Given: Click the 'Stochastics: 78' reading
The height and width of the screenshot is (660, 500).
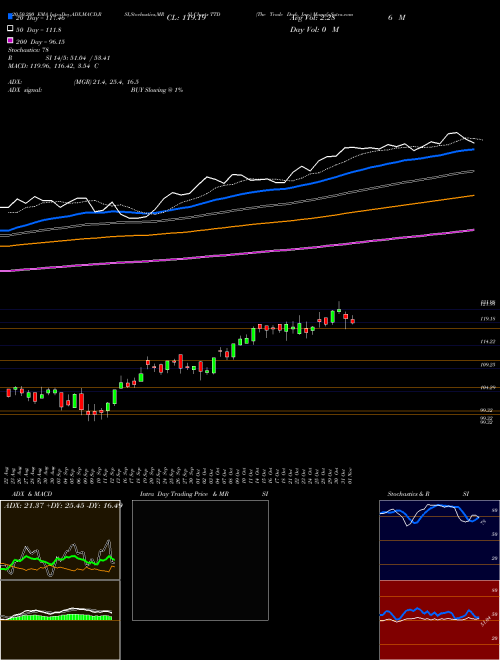Looking at the screenshot, I should coord(29,50).
